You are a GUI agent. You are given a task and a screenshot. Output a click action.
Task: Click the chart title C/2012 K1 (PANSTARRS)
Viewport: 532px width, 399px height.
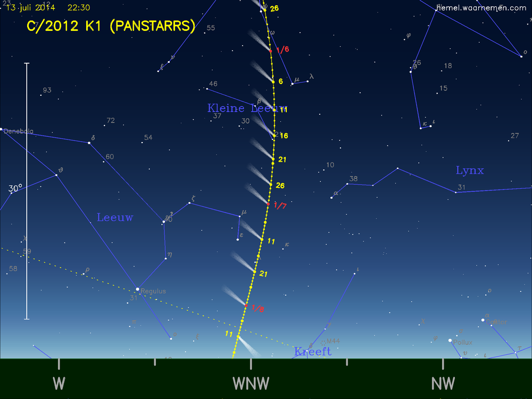[x=112, y=26]
